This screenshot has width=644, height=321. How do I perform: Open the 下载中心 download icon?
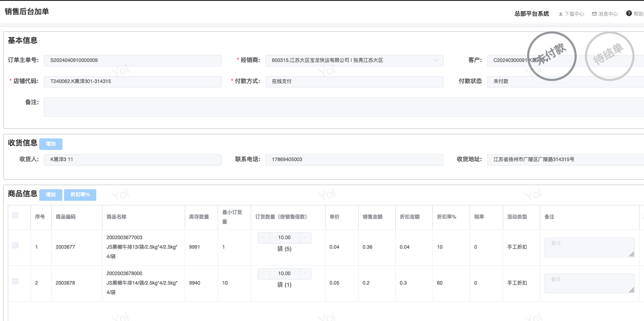pos(561,14)
